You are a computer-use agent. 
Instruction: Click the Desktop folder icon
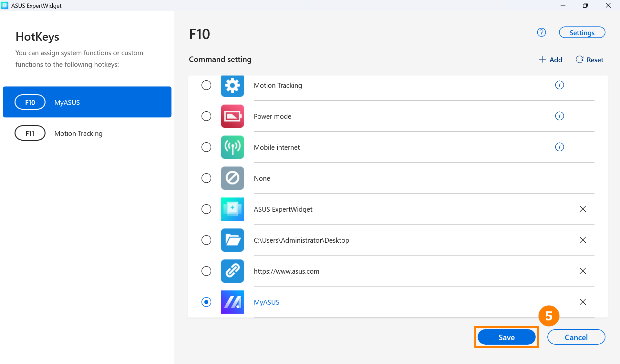[x=232, y=240]
